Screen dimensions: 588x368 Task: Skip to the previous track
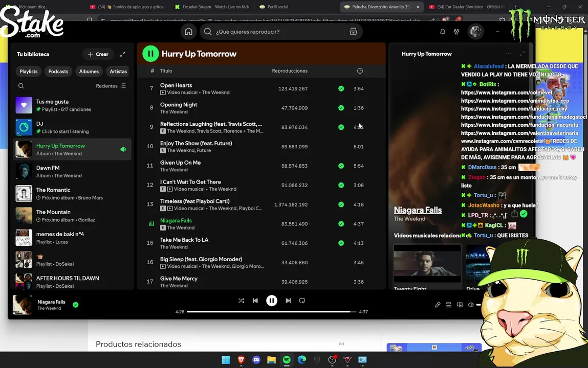point(255,301)
